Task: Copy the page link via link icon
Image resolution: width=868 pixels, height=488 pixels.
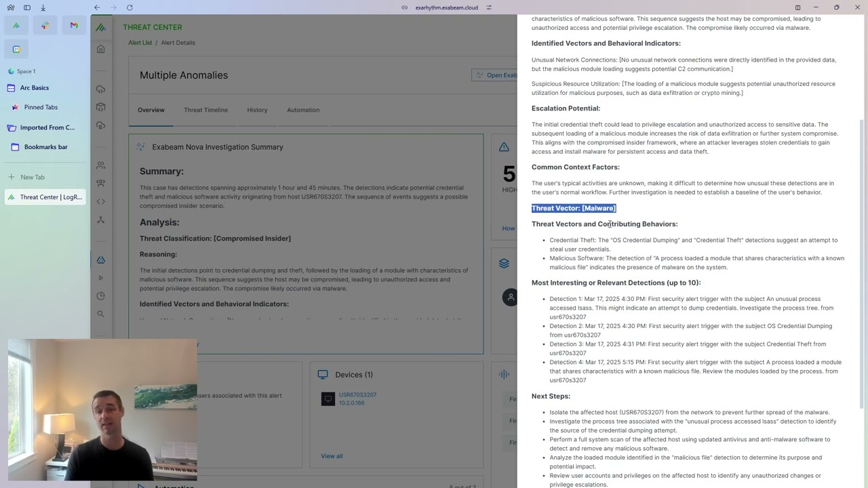Action: (404, 7)
